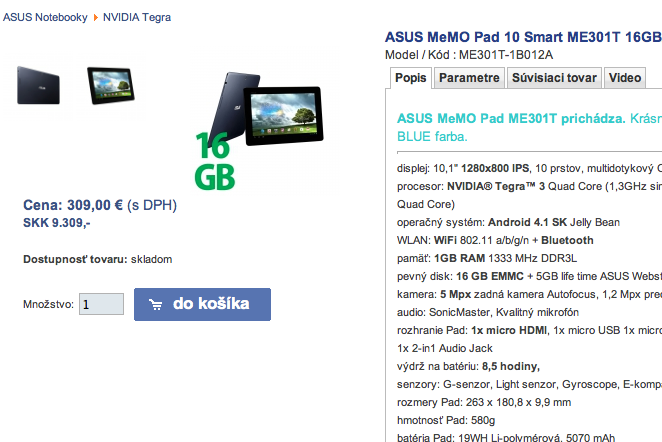Go to NVIDIA Tegra breadcrumb link

click(137, 17)
